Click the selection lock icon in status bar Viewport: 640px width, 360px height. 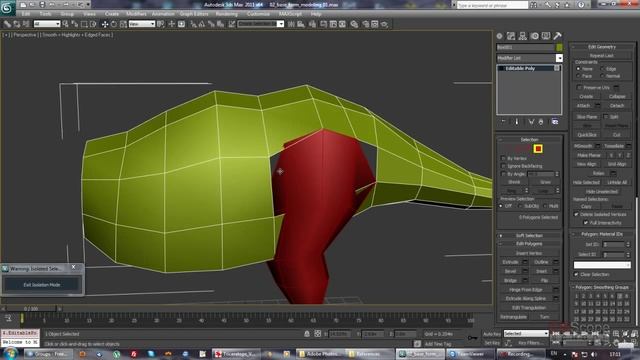(x=307, y=333)
